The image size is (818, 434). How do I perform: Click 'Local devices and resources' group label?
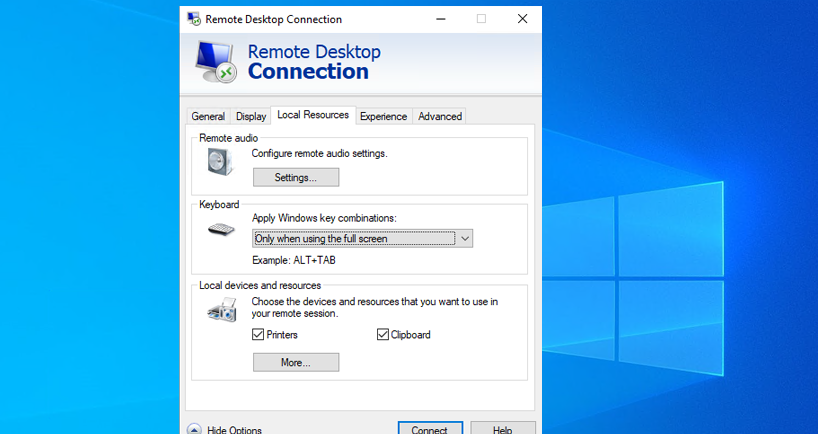(260, 285)
